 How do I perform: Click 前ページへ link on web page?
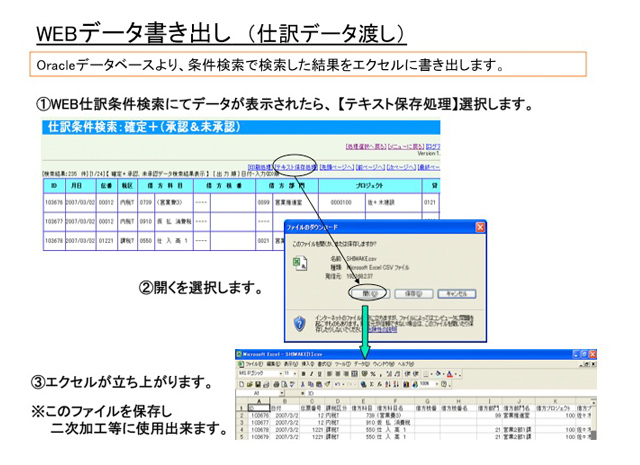(x=370, y=167)
